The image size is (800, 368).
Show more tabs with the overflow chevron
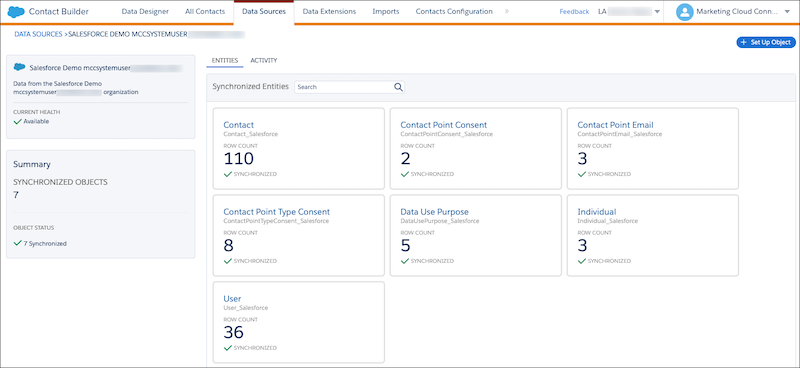(x=506, y=11)
